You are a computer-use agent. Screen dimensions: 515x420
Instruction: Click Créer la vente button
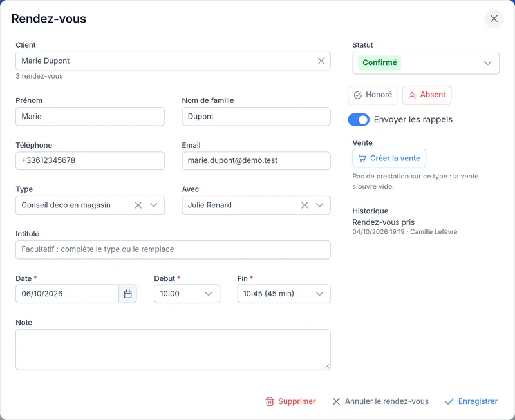[389, 158]
